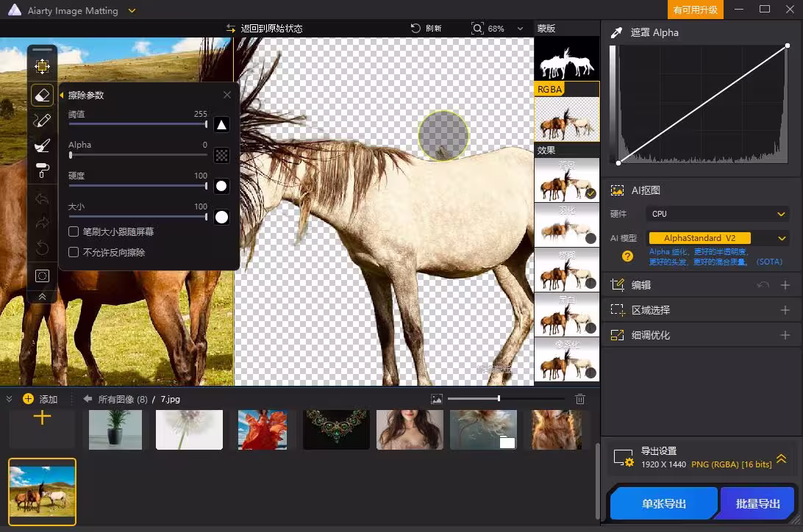Click the Alpha slider track
This screenshot has height=532, width=803.
point(138,155)
